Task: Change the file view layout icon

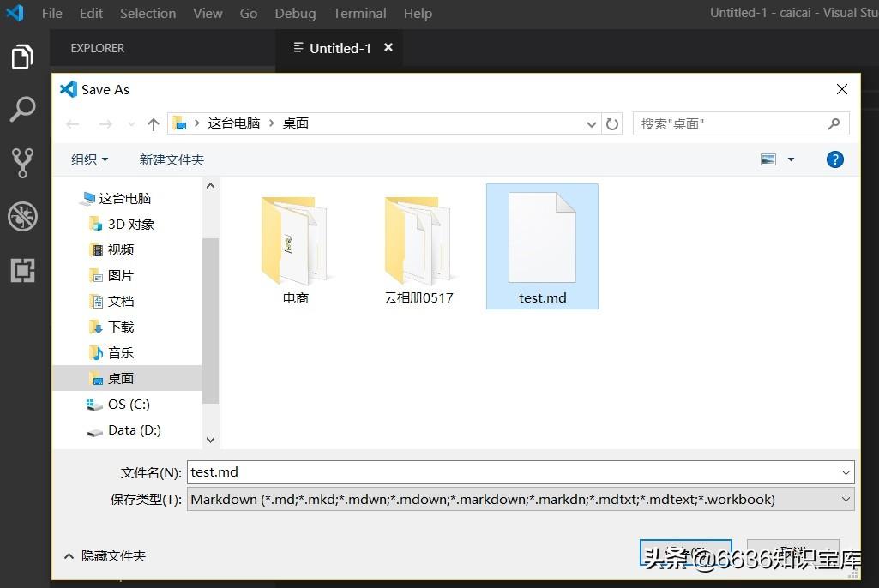Action: (768, 159)
